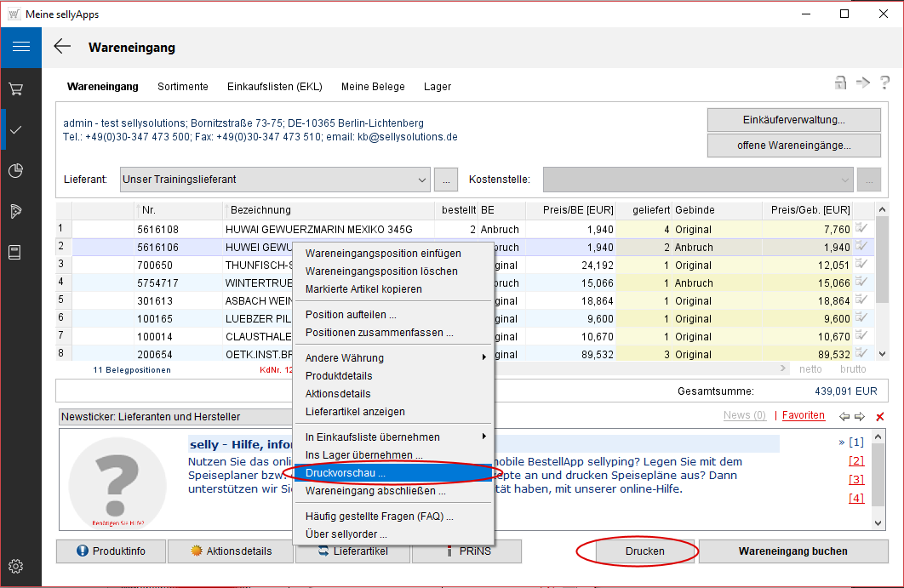This screenshot has height=588, width=904.
Task: Switch to the Sortimente tab
Action: pos(182,87)
